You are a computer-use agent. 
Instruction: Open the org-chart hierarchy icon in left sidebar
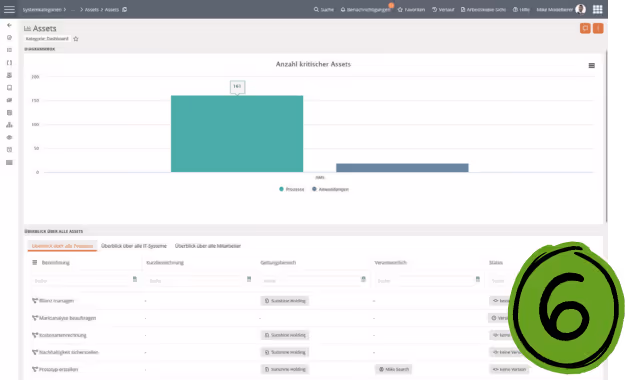click(x=9, y=125)
